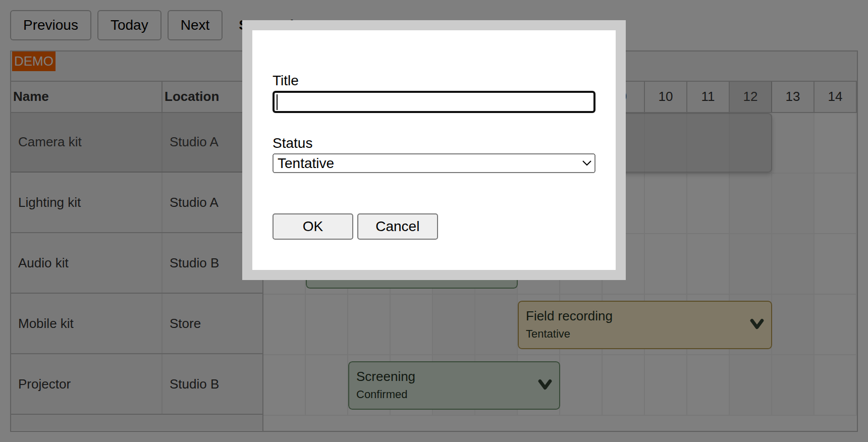Click the DEMO badge
The height and width of the screenshot is (442, 868).
point(33,61)
